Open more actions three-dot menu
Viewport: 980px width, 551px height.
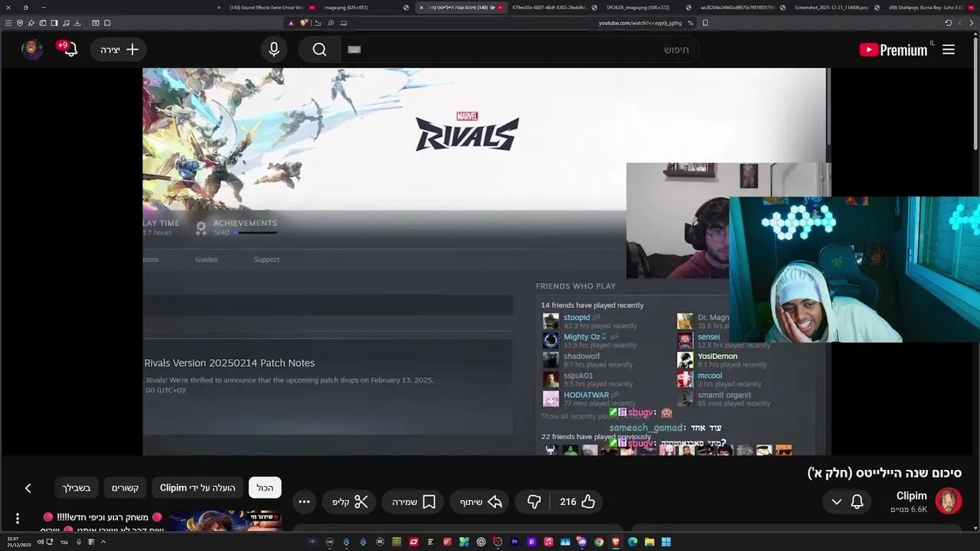[x=304, y=502]
